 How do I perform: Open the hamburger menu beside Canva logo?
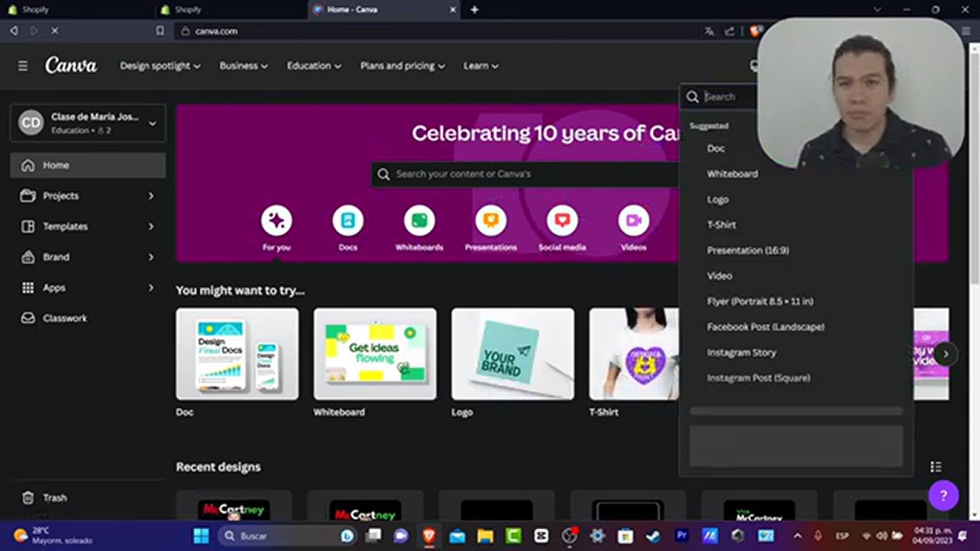coord(23,66)
